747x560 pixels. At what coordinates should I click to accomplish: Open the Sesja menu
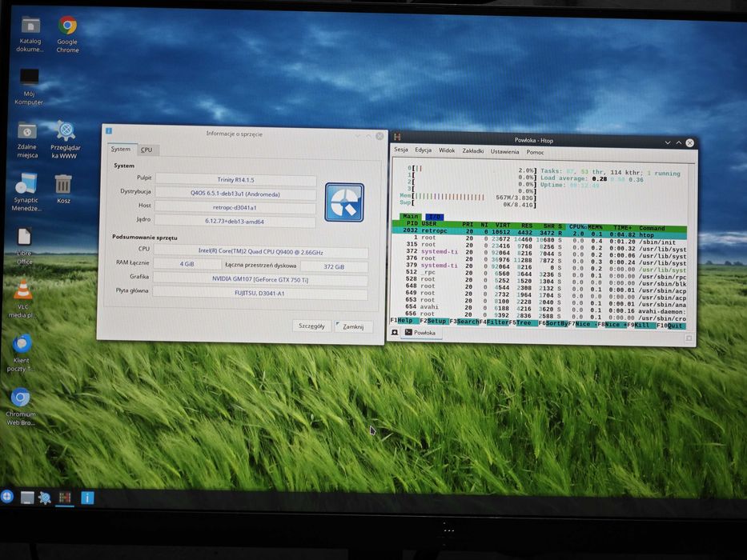(x=401, y=150)
